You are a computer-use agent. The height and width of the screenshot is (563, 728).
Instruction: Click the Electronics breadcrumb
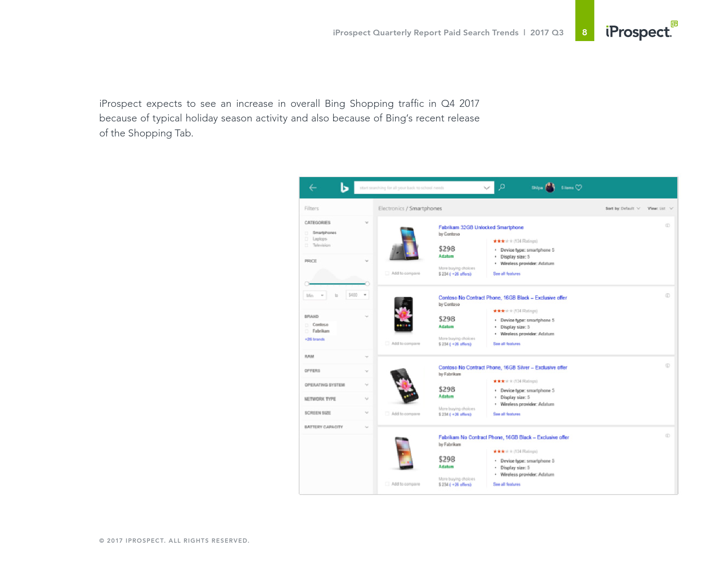391,208
